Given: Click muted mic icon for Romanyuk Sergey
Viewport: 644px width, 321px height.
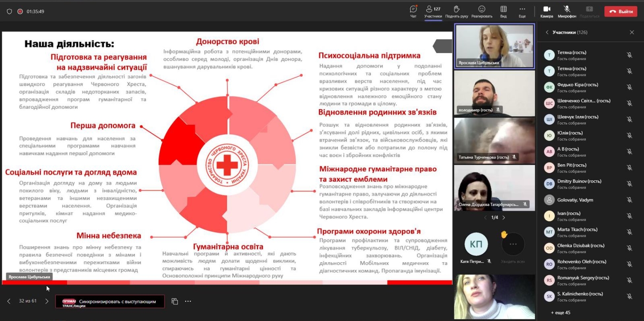Looking at the screenshot, I should 630,280.
